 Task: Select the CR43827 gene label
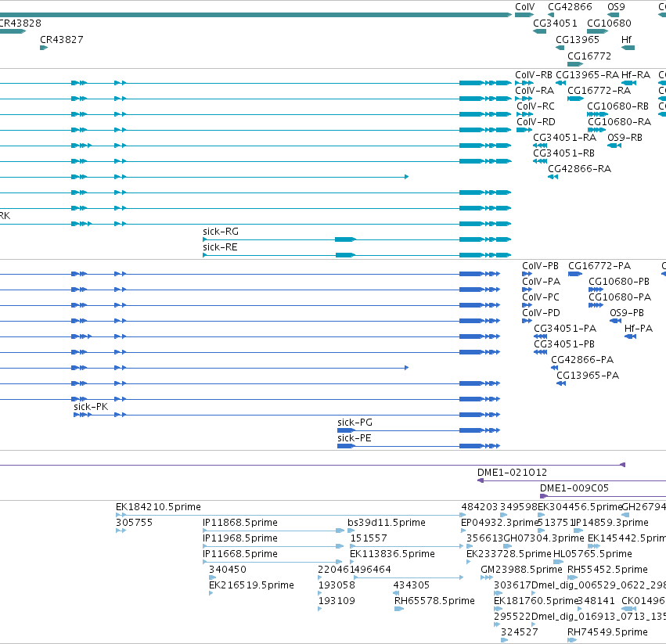tap(62, 40)
